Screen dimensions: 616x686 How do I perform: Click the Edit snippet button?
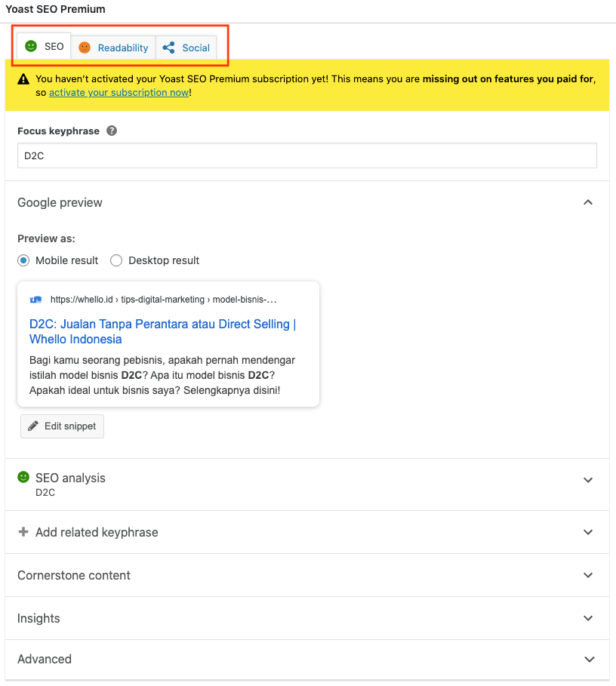coord(62,426)
